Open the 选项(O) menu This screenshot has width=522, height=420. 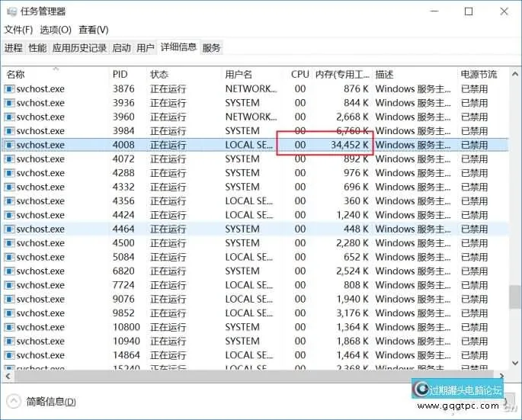(x=56, y=30)
